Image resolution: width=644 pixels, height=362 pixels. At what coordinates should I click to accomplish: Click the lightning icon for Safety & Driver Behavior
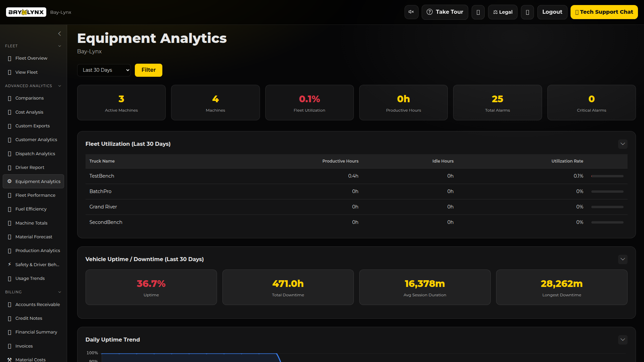click(9, 264)
